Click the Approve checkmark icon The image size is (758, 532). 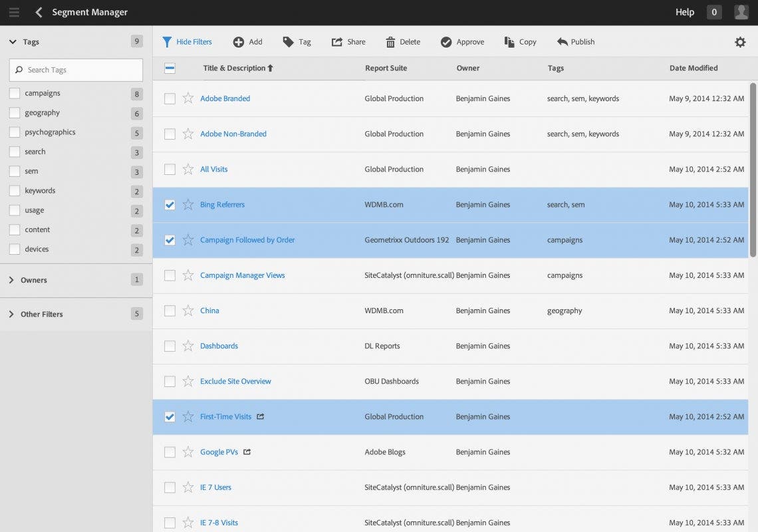(445, 42)
